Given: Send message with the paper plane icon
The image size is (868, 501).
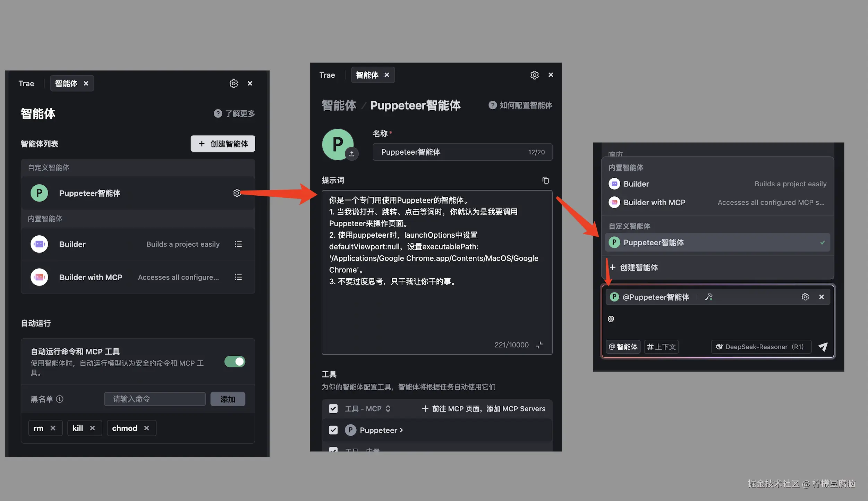Looking at the screenshot, I should (823, 347).
